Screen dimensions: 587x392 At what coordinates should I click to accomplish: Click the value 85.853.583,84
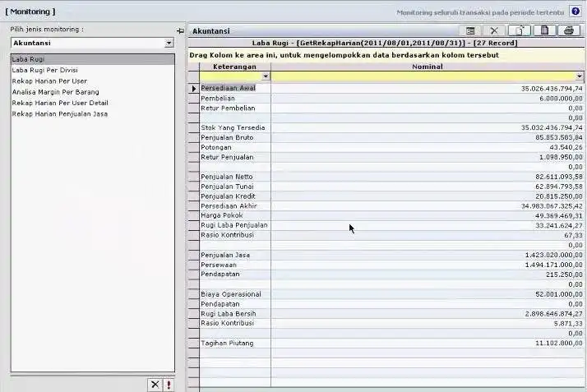click(559, 137)
